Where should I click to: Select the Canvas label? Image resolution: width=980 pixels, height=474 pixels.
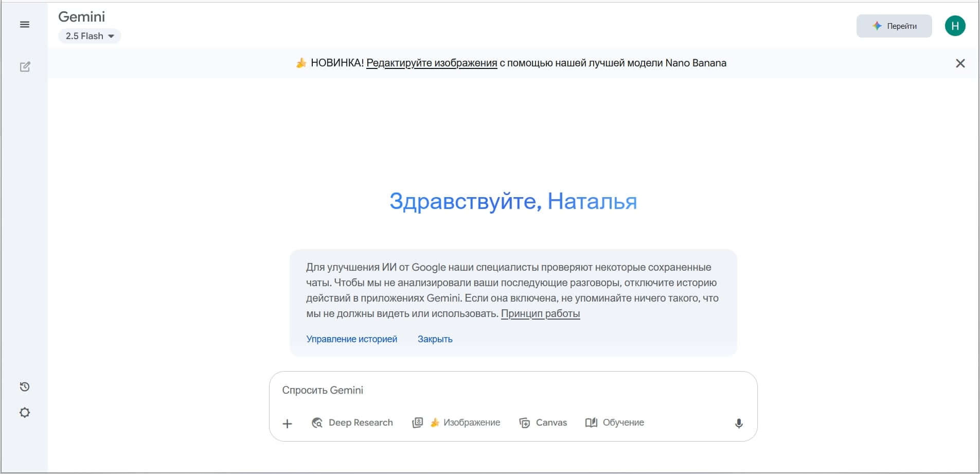(x=551, y=423)
